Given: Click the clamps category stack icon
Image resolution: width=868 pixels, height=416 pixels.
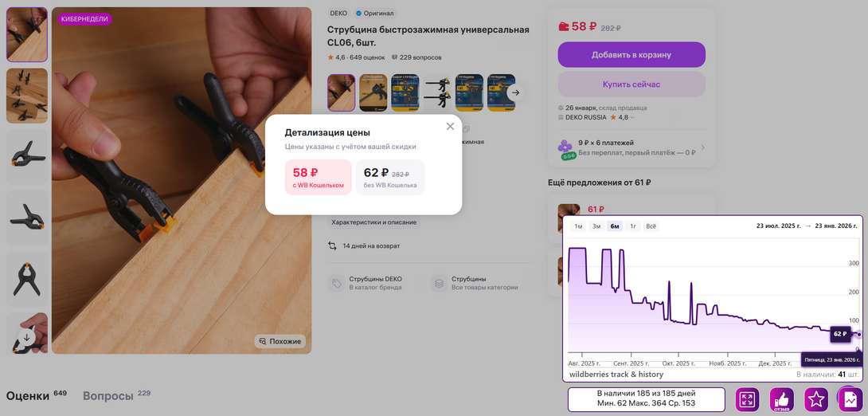Looking at the screenshot, I should point(439,283).
